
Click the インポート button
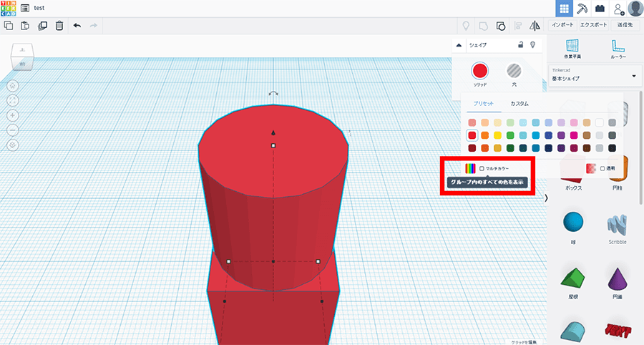point(563,25)
